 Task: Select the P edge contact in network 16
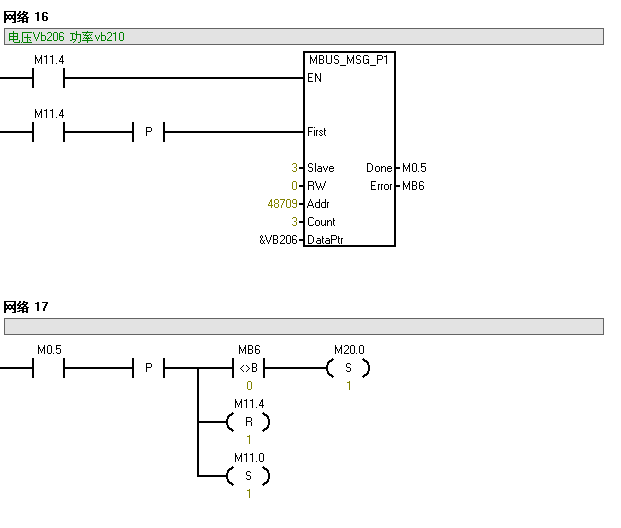coord(149,132)
